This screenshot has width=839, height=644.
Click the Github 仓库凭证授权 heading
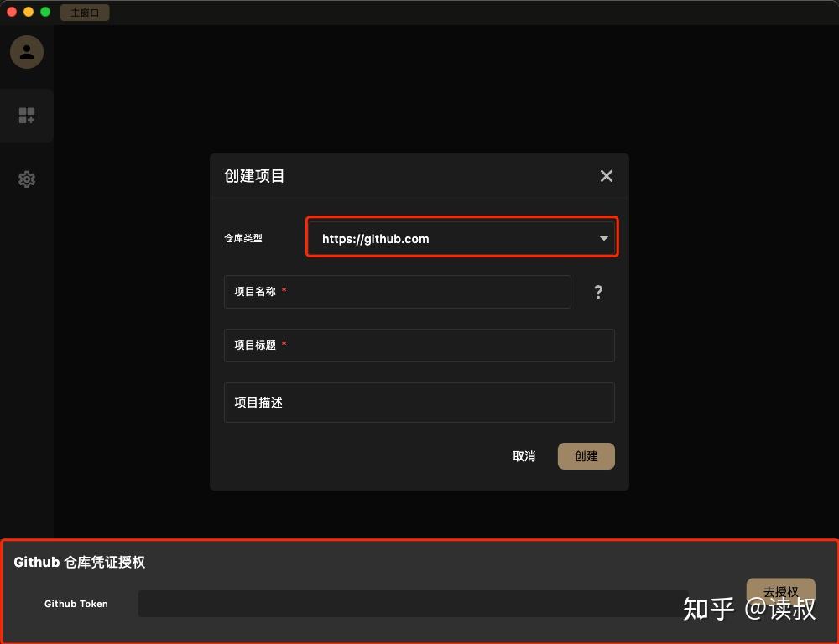(x=79, y=562)
